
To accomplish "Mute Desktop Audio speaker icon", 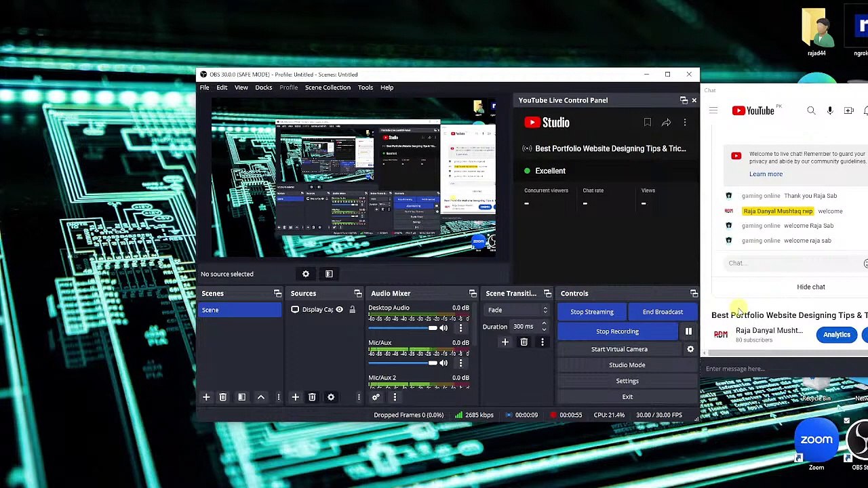I will click(x=443, y=328).
